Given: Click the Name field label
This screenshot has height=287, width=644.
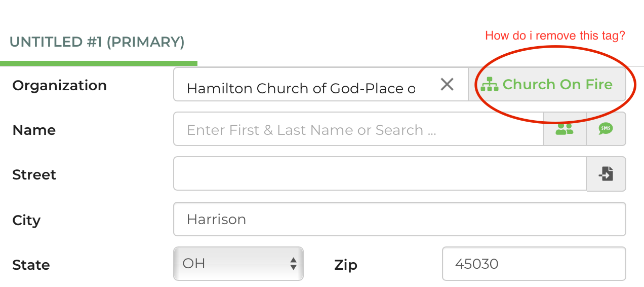Looking at the screenshot, I should [x=34, y=130].
